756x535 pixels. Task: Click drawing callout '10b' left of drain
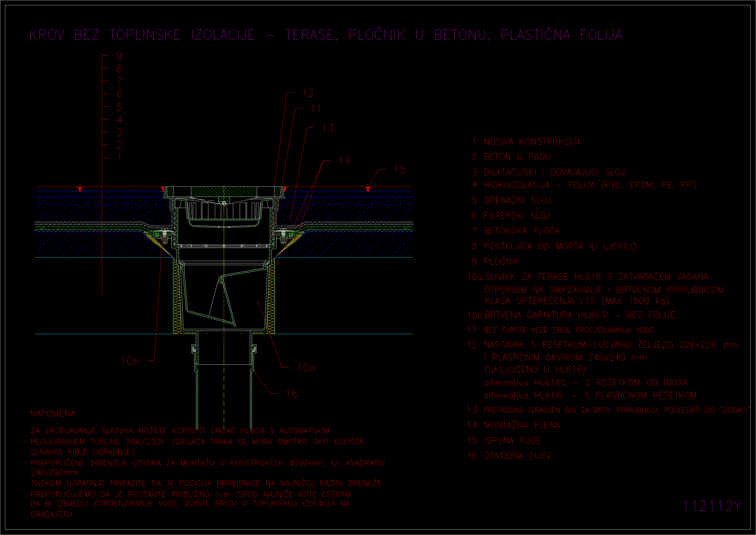(130, 361)
